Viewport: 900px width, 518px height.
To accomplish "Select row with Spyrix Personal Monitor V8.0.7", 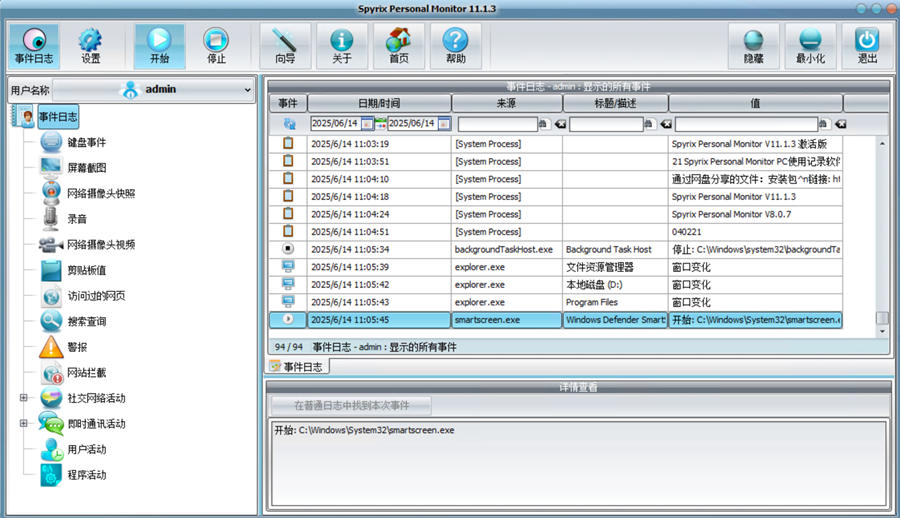I will coord(556,214).
